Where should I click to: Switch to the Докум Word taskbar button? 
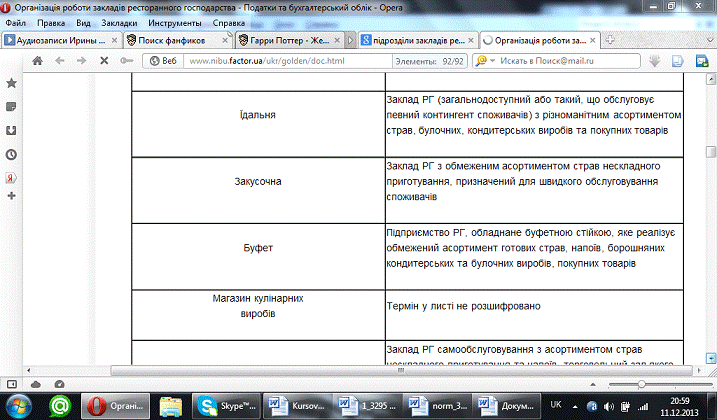click(x=507, y=406)
